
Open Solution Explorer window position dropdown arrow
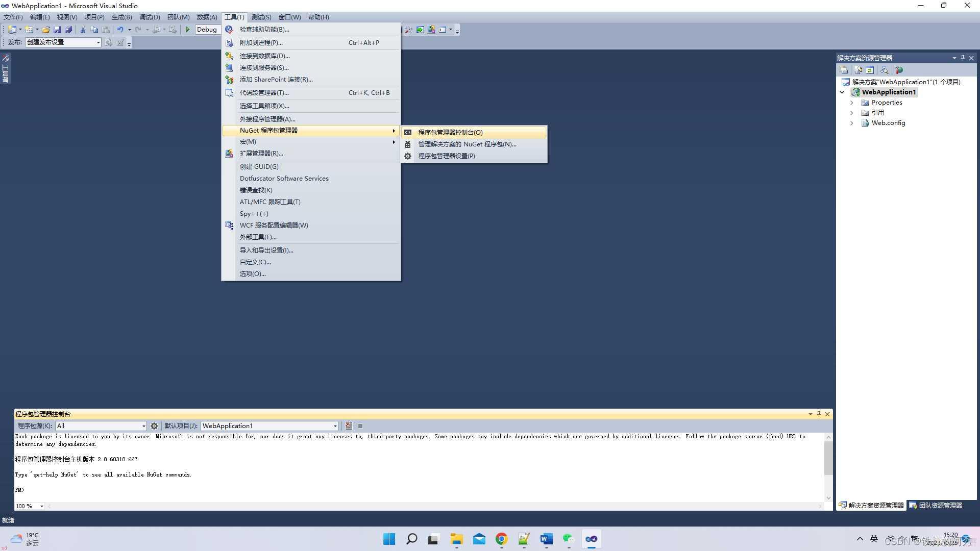(x=954, y=58)
